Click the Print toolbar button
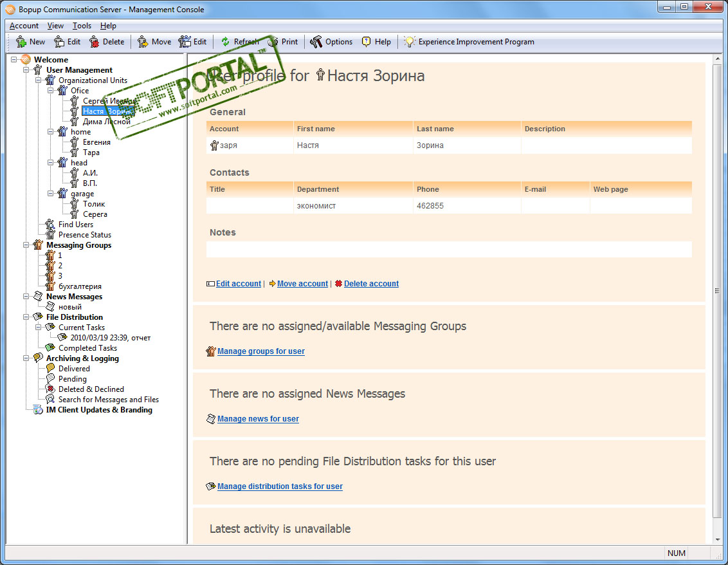The height and width of the screenshot is (565, 728). pyautogui.click(x=283, y=42)
